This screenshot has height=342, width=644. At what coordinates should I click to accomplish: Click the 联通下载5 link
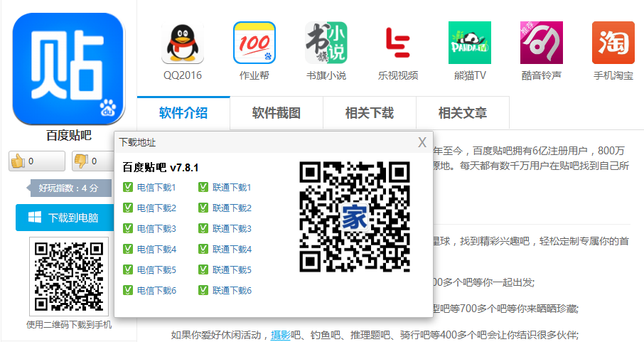232,270
